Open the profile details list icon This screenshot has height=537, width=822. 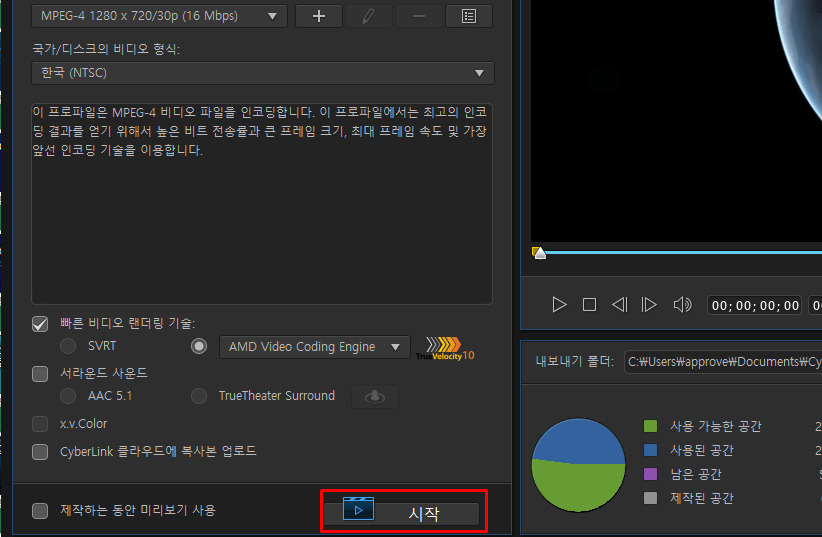469,16
